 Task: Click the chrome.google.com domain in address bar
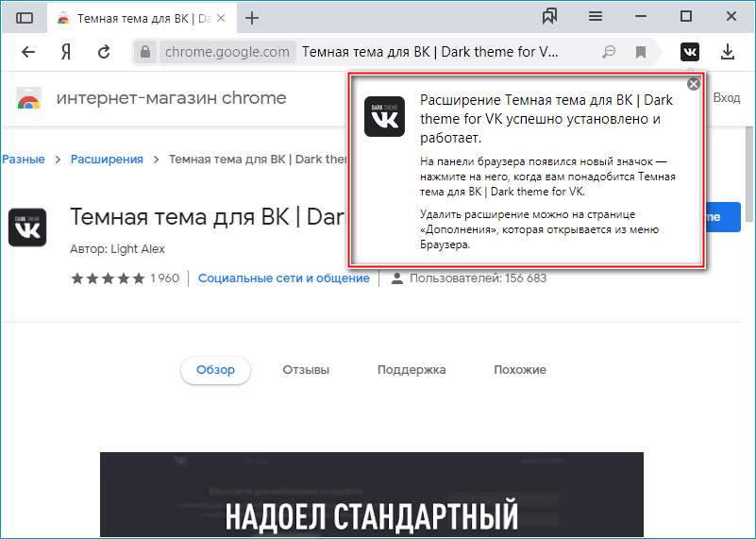coord(227,52)
